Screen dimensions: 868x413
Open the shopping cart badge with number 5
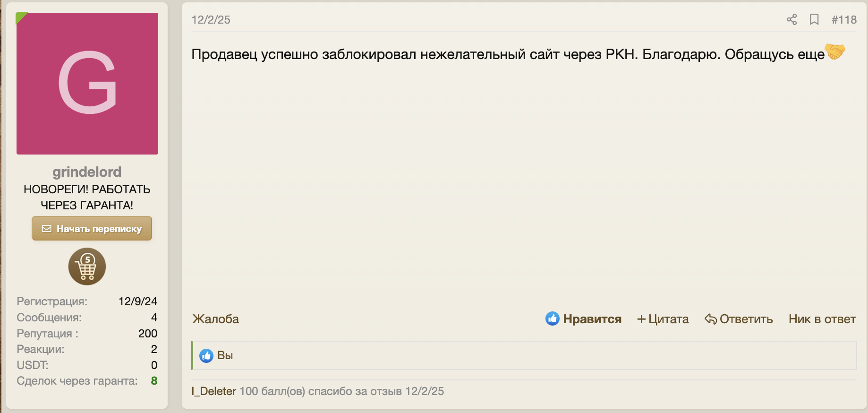[x=87, y=266]
